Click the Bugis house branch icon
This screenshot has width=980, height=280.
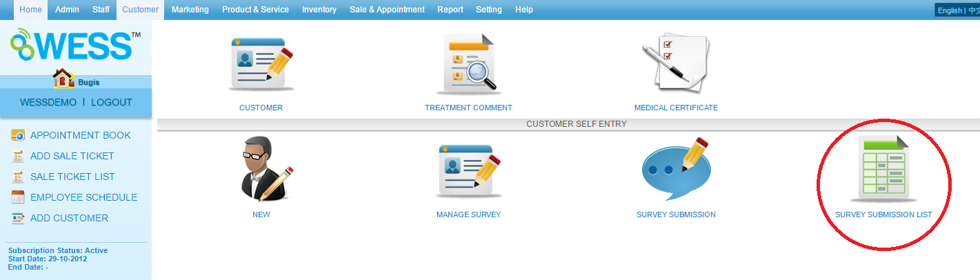pos(63,79)
